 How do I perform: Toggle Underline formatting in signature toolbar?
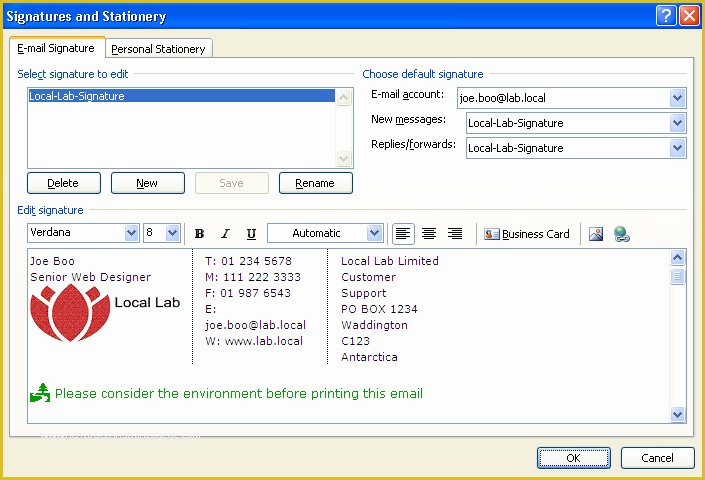pos(251,234)
